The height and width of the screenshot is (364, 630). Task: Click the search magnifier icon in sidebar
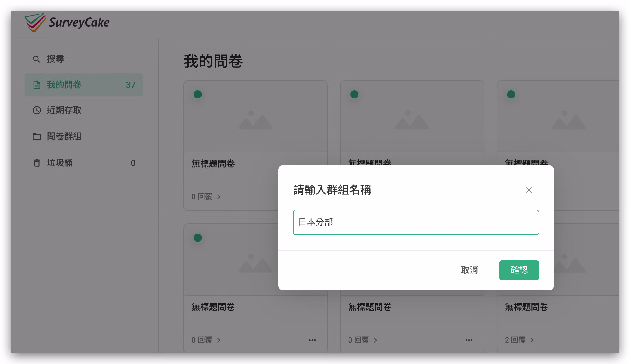coord(37,59)
